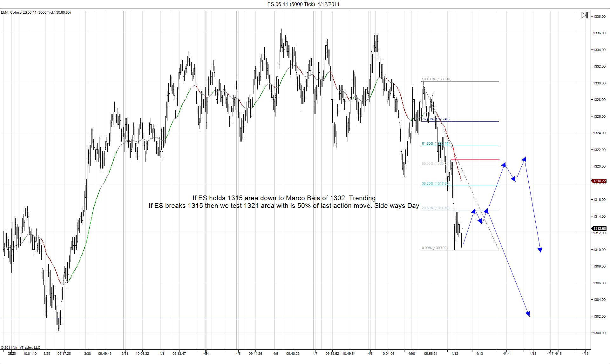Image resolution: width=610 pixels, height=364 pixels.
Task: Click the 3/30 date on the time axis
Action: pyautogui.click(x=87, y=353)
